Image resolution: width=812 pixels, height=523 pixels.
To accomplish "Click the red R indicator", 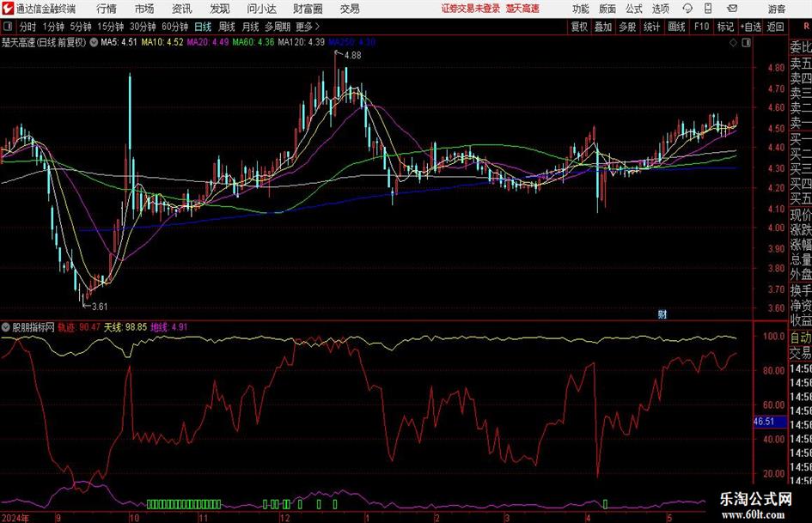I will click(x=806, y=27).
